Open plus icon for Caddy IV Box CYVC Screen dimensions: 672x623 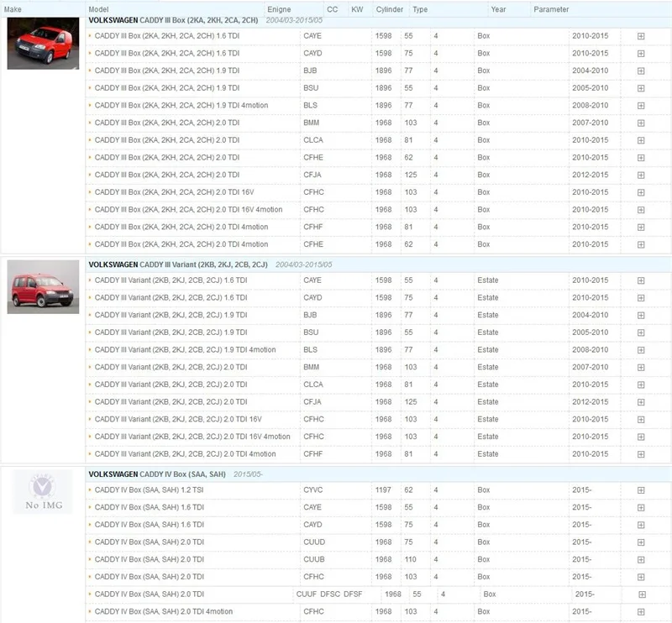[x=641, y=490]
